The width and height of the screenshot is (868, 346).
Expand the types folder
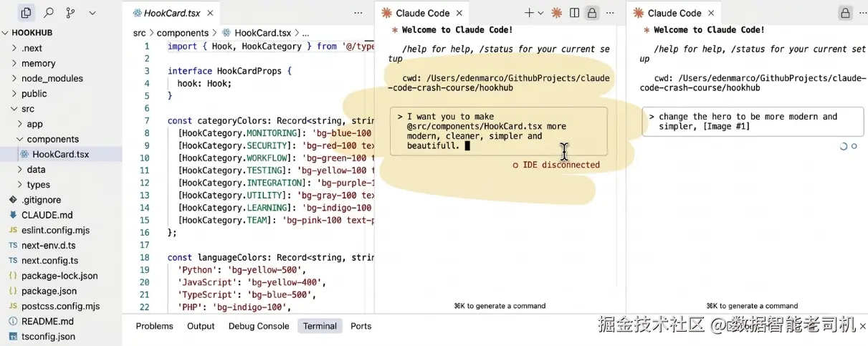pyautogui.click(x=38, y=184)
